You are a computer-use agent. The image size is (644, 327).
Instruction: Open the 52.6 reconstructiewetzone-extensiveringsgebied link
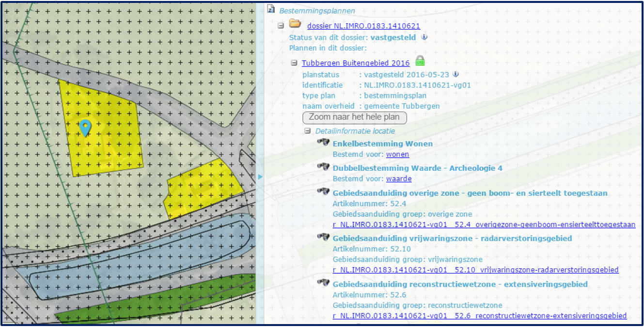click(x=480, y=316)
